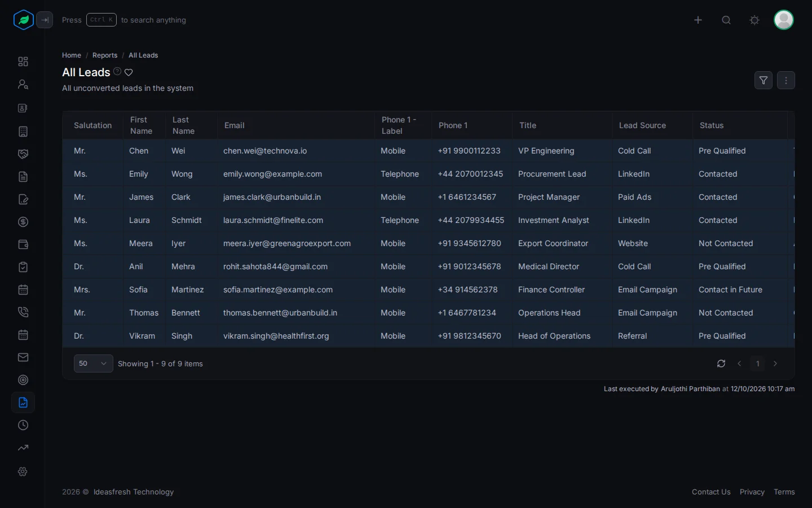The width and height of the screenshot is (812, 508).
Task: Refresh the report with the reload icon
Action: point(721,364)
